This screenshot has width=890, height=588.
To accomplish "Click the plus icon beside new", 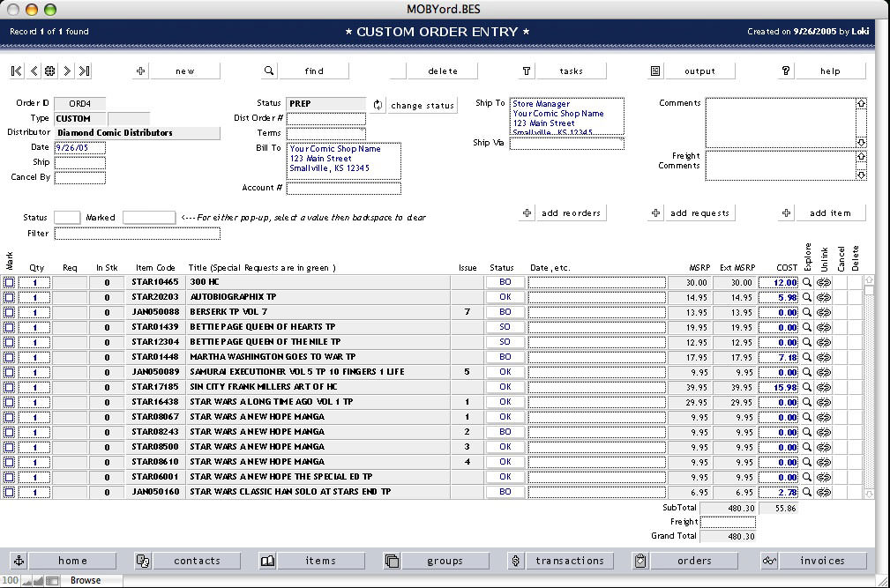I will point(141,71).
